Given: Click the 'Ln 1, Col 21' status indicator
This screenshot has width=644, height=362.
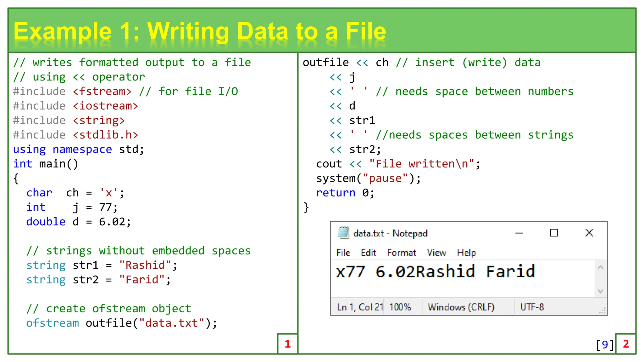Looking at the screenshot, I should pyautogui.click(x=360, y=307).
